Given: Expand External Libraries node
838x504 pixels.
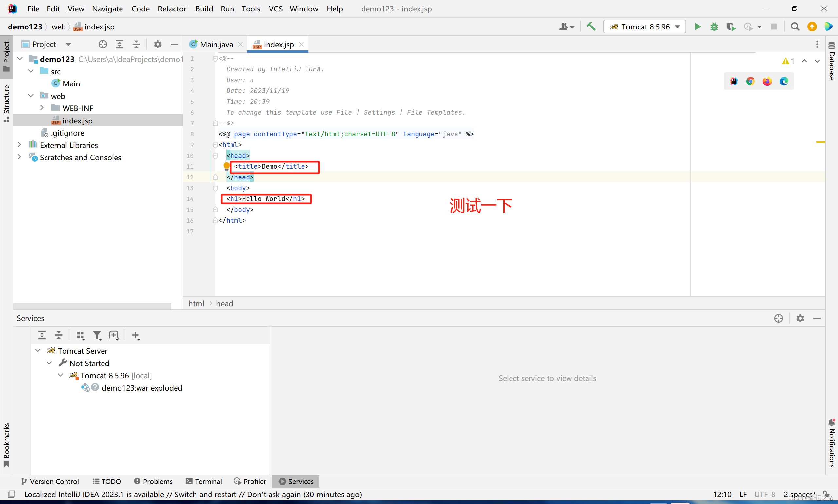Looking at the screenshot, I should click(19, 145).
